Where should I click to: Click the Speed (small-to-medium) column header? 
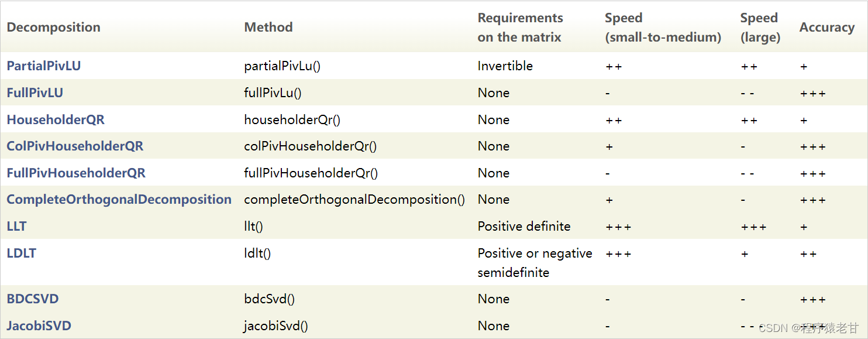(x=663, y=28)
